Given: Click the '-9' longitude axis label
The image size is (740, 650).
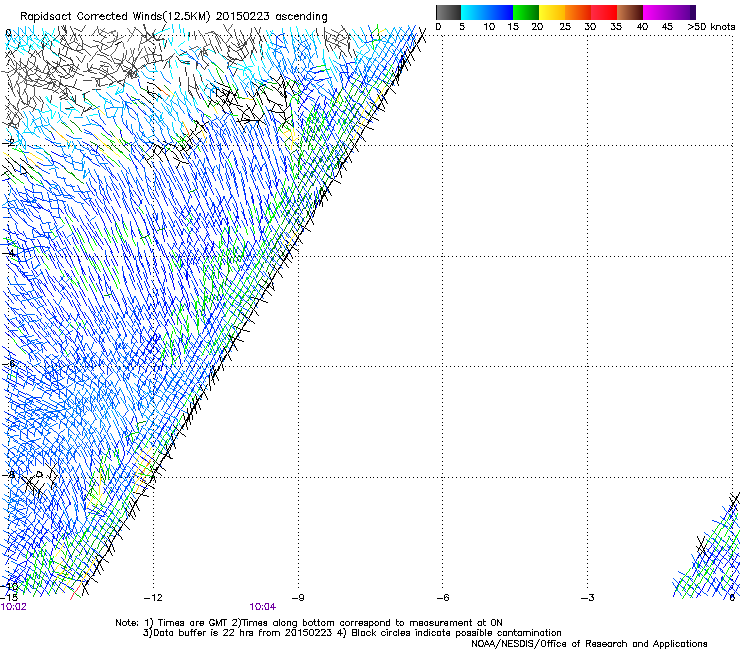Looking at the screenshot, I should tap(298, 598).
